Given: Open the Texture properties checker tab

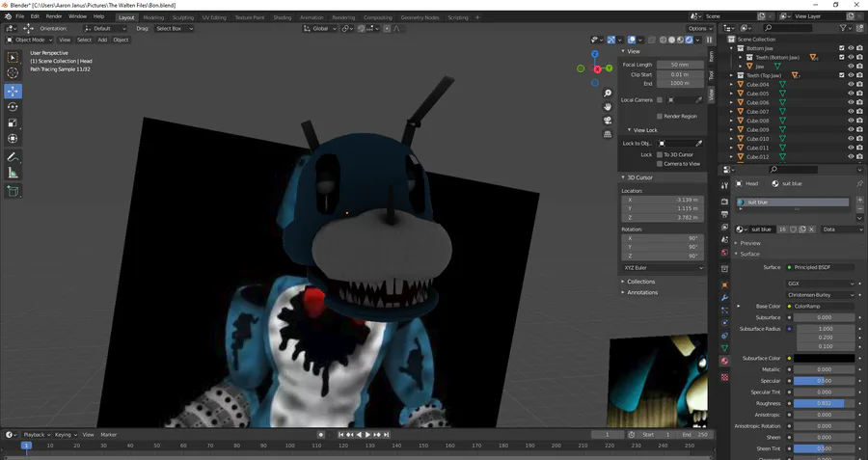Looking at the screenshot, I should [724, 377].
